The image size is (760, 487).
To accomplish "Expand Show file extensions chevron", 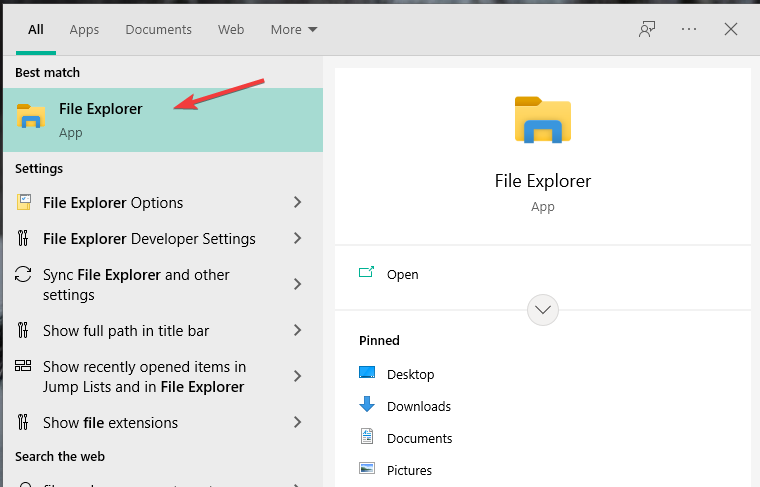I will pyautogui.click(x=298, y=423).
